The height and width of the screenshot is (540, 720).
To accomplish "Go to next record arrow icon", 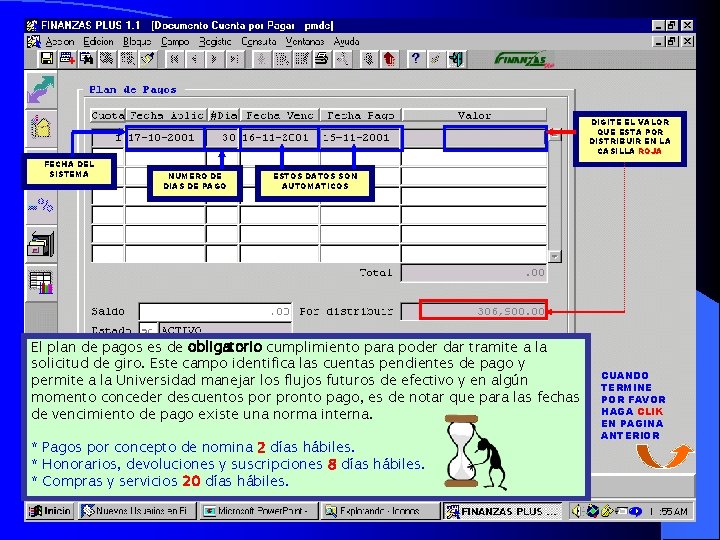I will pyautogui.click(x=214, y=59).
